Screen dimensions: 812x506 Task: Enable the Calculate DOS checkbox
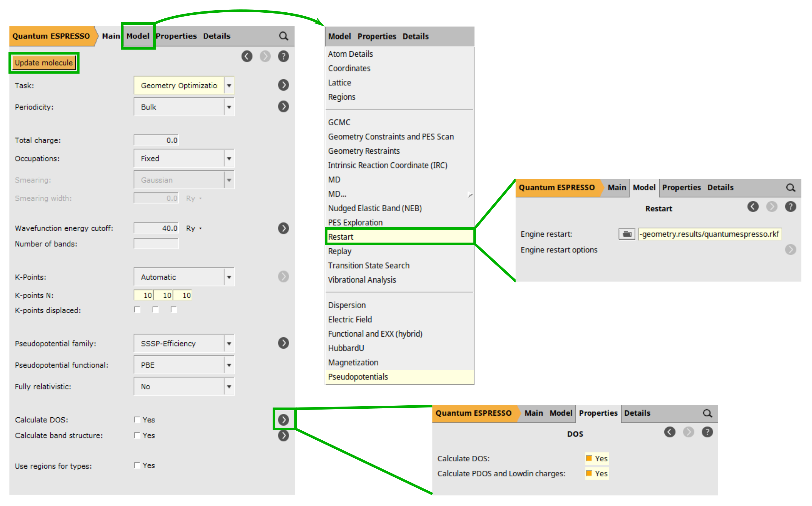tap(137, 419)
